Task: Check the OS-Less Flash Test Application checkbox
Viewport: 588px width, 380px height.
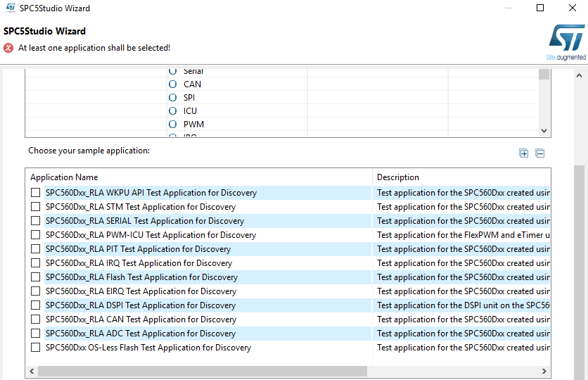Action: 36,348
